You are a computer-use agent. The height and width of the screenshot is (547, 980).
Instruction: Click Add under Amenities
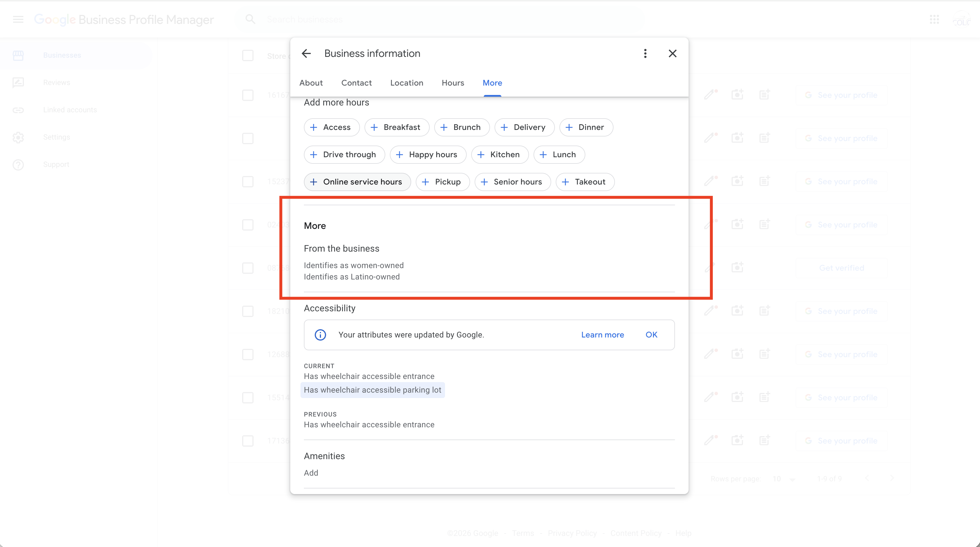[x=311, y=473]
